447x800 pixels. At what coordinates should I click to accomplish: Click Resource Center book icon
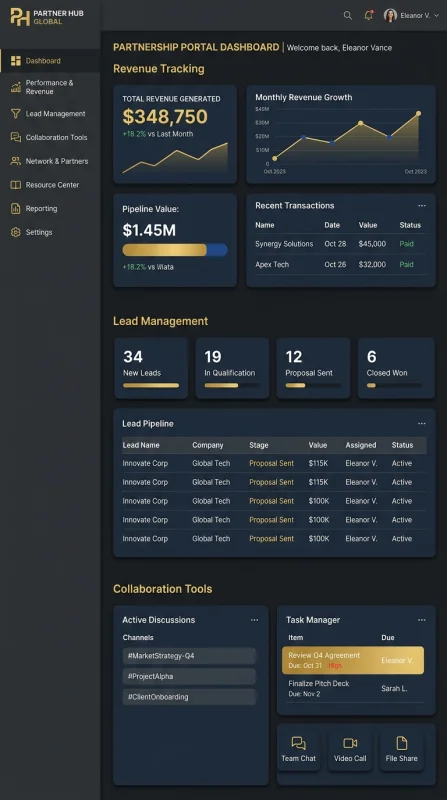pos(16,185)
